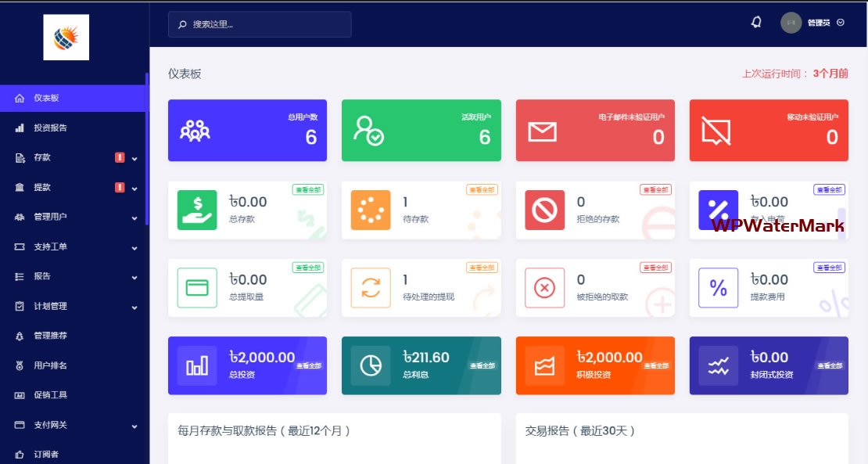Open 促销工具 from the sidebar
This screenshot has height=464, width=868.
(50, 395)
